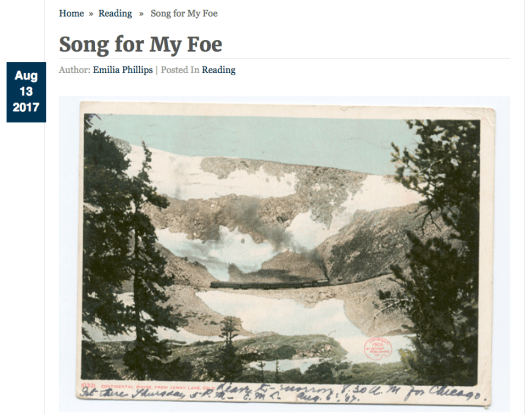Click the breadcrumb separator after Reading
The height and width of the screenshot is (414, 525).
pyautogui.click(x=141, y=14)
